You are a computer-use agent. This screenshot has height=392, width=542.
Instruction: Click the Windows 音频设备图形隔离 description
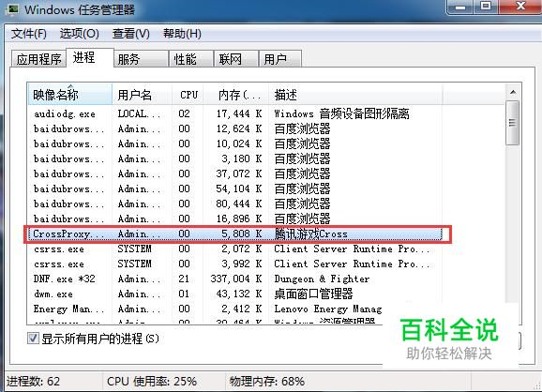point(341,113)
